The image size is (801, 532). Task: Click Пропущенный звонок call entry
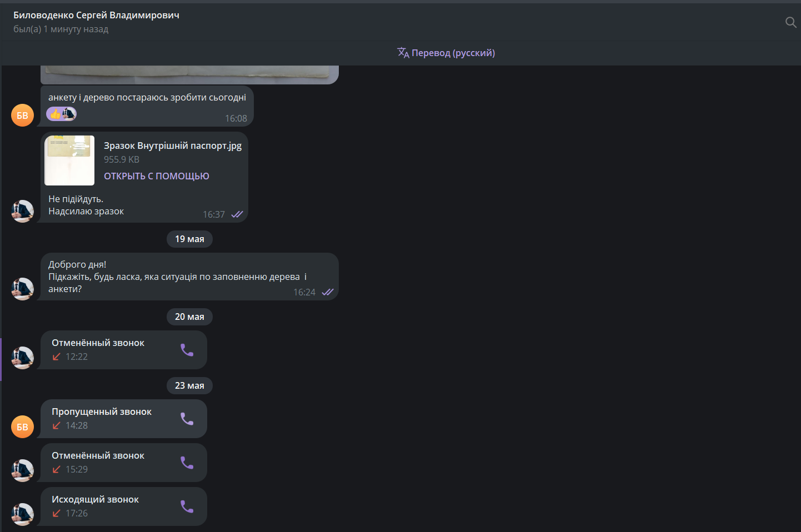124,419
